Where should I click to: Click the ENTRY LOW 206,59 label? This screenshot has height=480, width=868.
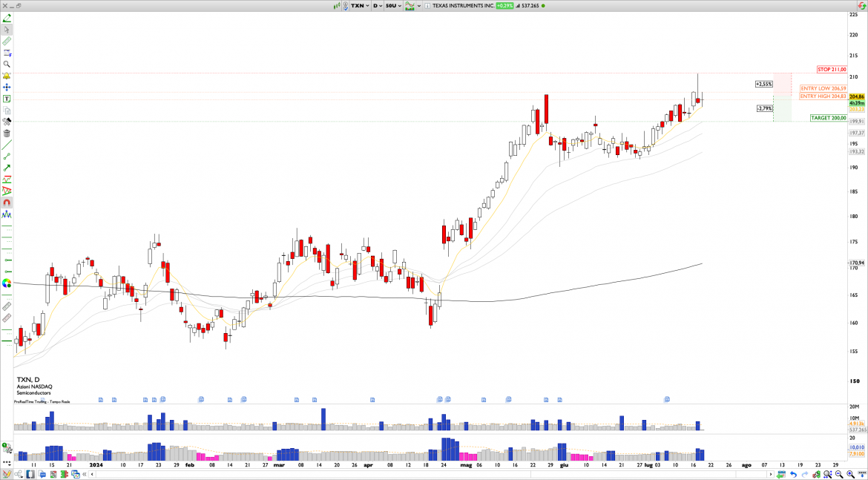(823, 88)
